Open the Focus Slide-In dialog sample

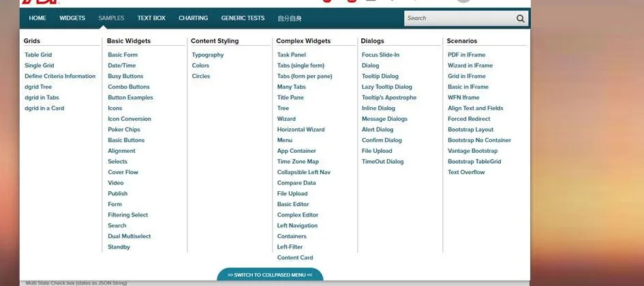click(x=380, y=55)
